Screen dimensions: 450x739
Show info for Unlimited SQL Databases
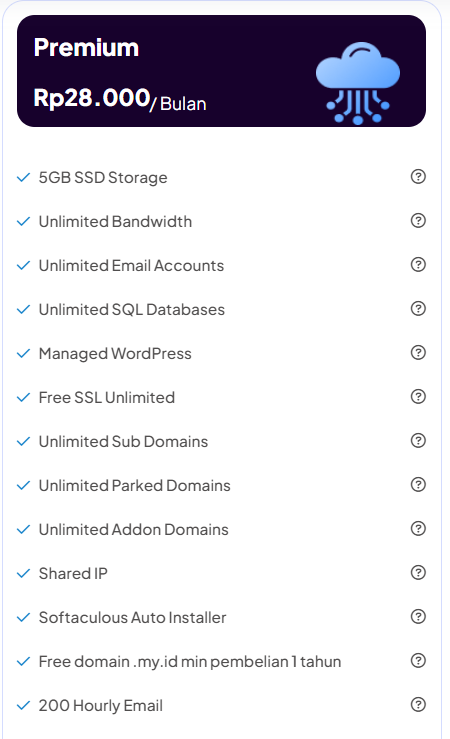418,309
